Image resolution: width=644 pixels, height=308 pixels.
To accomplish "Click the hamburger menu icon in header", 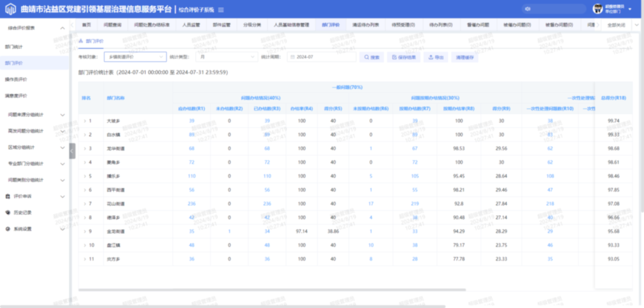I will tap(221, 10).
